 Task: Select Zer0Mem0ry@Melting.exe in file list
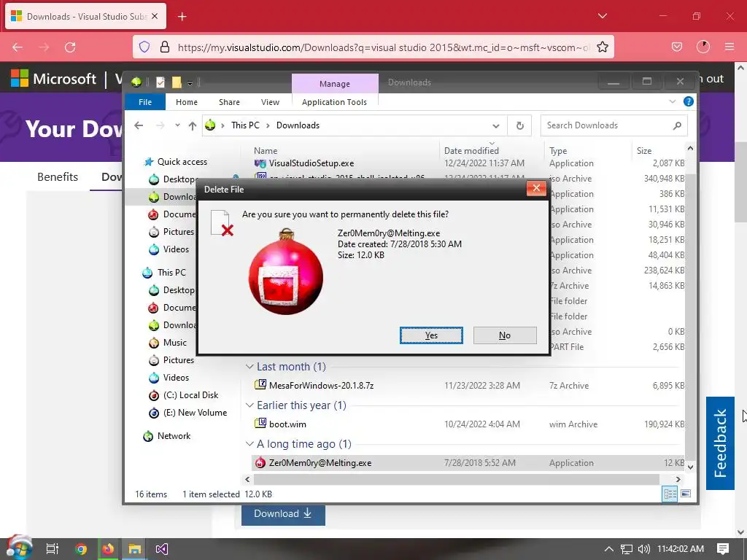pos(320,463)
